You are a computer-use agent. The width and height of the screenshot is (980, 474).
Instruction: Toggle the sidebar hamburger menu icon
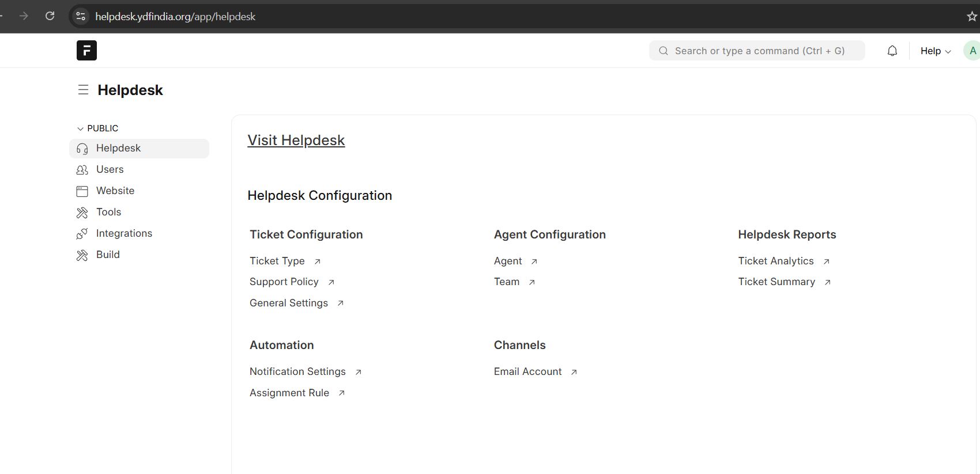83,90
